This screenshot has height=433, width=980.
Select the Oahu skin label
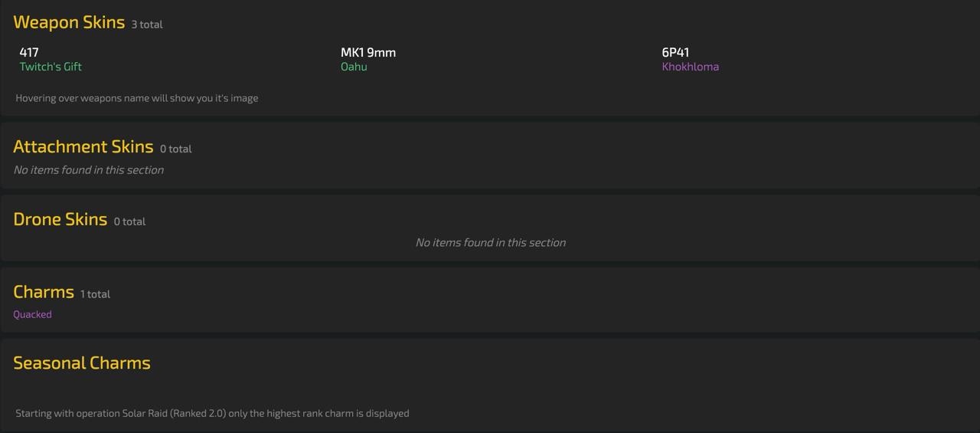pyautogui.click(x=354, y=67)
